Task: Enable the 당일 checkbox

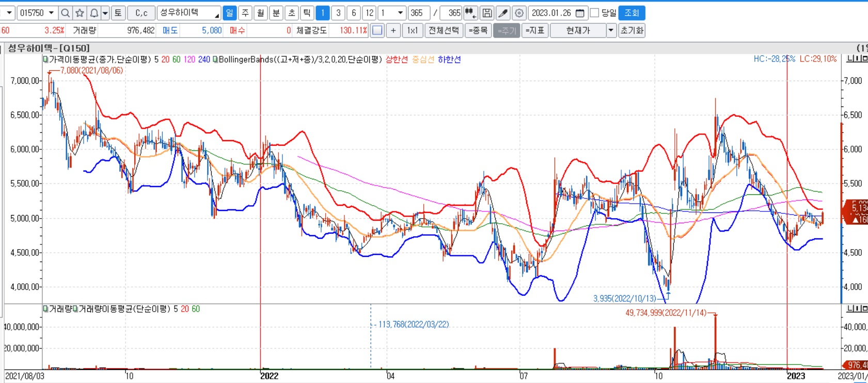Action: [594, 13]
